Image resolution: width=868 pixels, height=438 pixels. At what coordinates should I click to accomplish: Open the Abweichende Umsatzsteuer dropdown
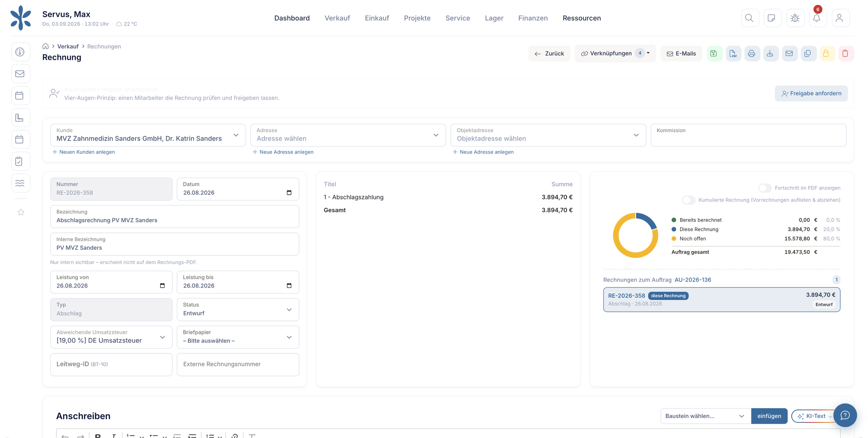pyautogui.click(x=111, y=337)
